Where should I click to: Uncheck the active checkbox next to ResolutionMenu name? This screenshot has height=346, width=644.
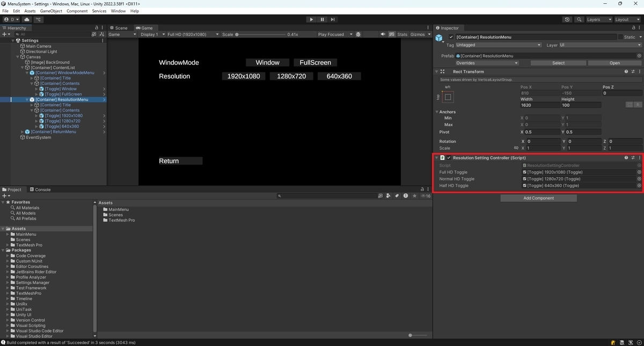pyautogui.click(x=452, y=37)
